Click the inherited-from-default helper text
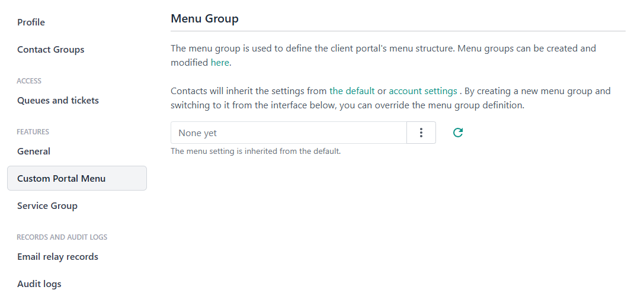The width and height of the screenshot is (644, 306). (x=255, y=152)
